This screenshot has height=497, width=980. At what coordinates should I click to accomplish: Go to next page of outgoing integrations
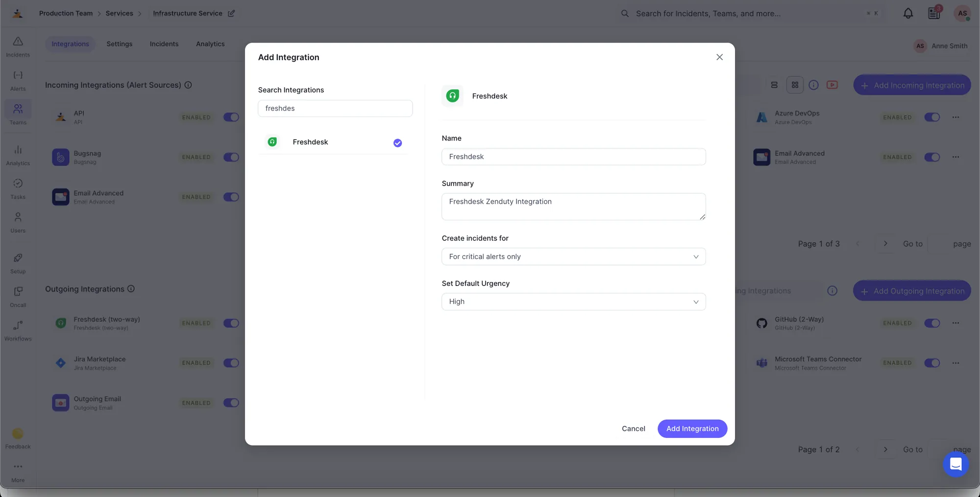click(885, 449)
